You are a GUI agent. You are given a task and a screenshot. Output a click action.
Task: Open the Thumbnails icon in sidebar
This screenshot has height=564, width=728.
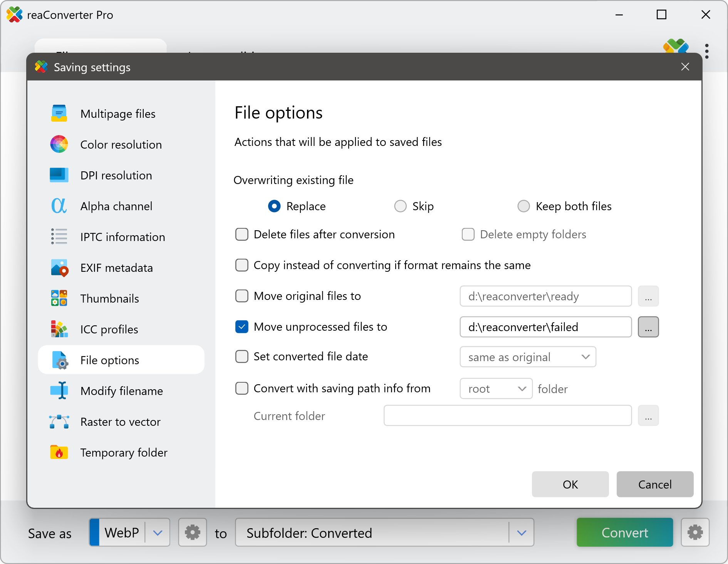coord(59,298)
